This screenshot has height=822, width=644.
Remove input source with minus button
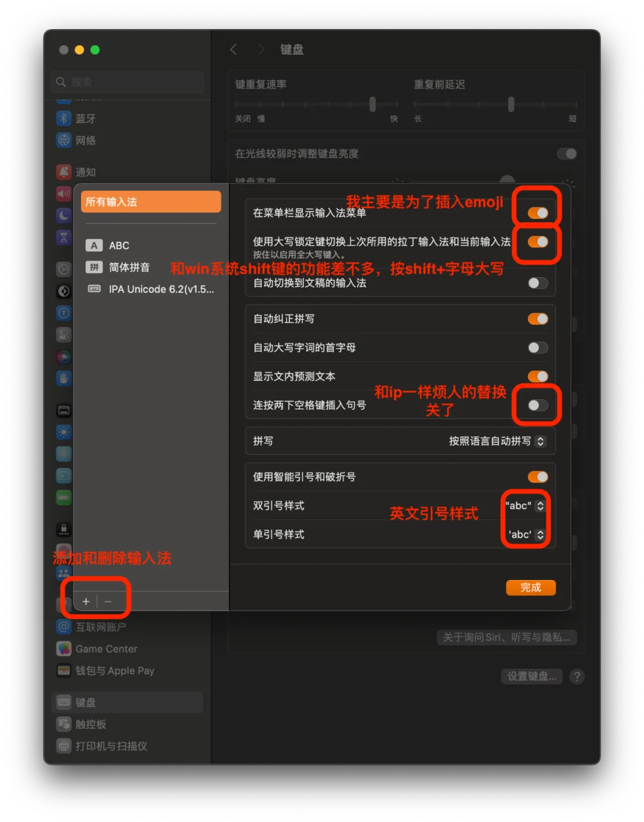click(x=108, y=601)
